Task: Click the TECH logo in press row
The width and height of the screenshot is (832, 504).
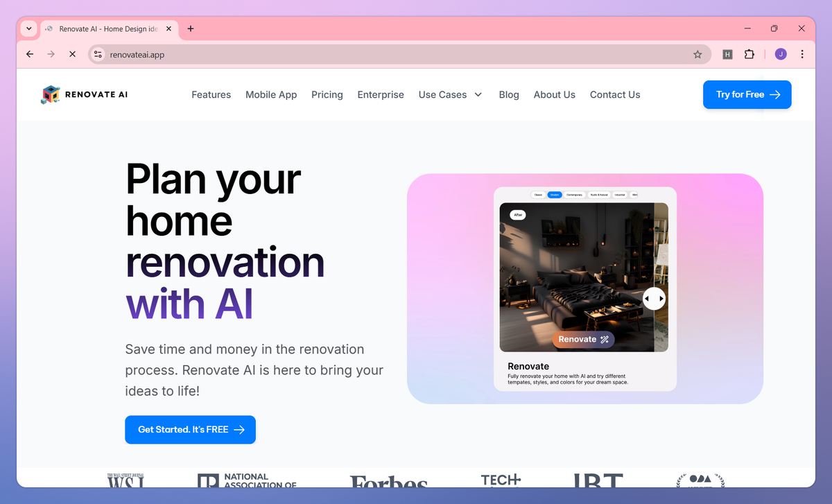Action: tap(501, 480)
